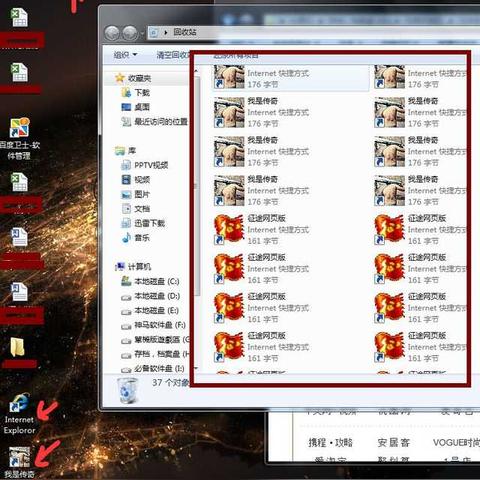Screen dimensions: 480x480
Task: Open 本地磁盘 (D:) drive
Action: pos(157,296)
